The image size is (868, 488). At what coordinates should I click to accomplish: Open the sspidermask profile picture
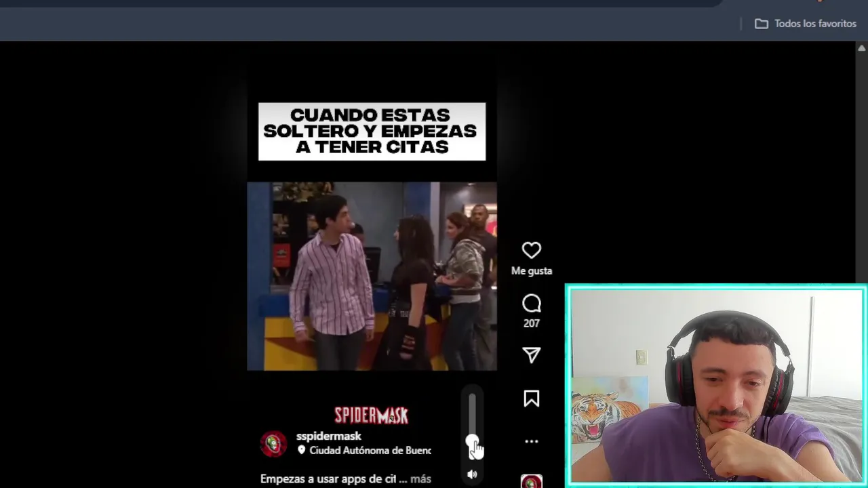[x=274, y=443]
